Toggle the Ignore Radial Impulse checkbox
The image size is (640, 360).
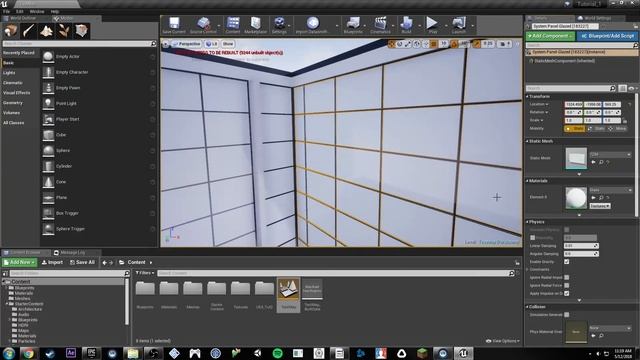[567, 278]
